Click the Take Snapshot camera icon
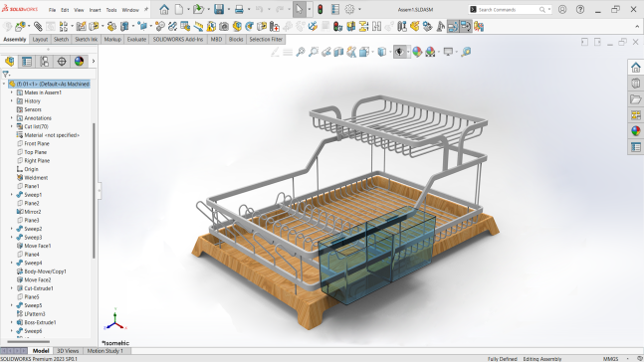Image resolution: width=644 pixels, height=362 pixels. 224,27
